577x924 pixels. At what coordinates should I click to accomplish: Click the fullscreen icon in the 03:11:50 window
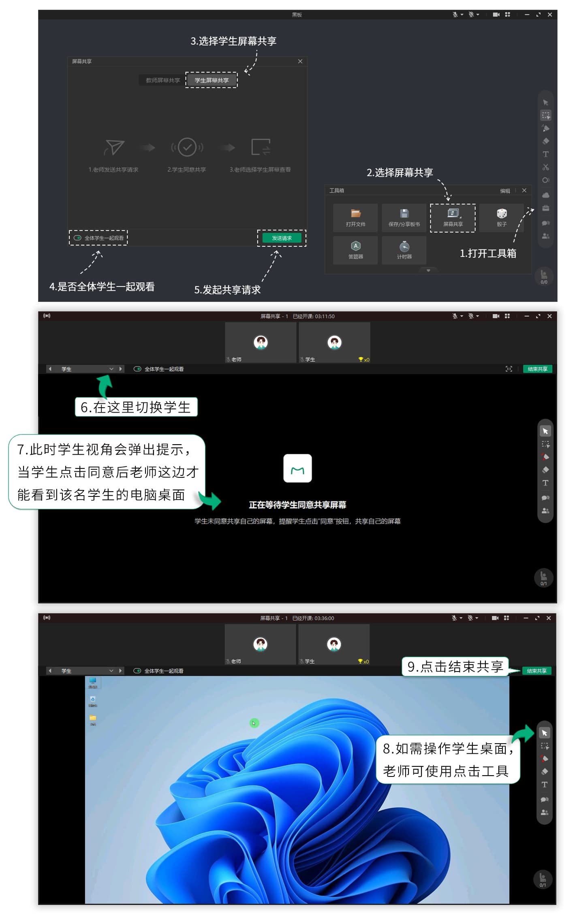point(509,369)
